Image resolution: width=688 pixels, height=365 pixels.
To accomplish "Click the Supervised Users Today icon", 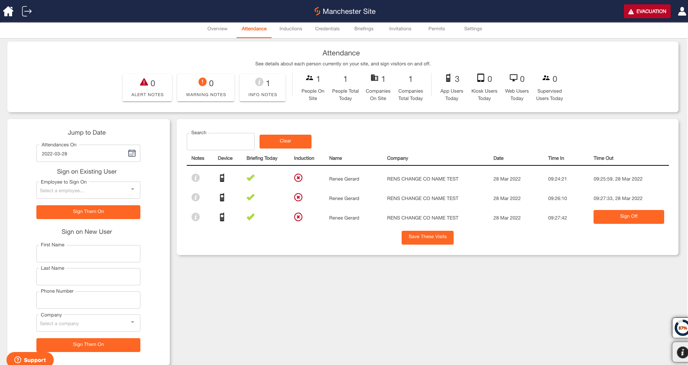I will [x=546, y=78].
